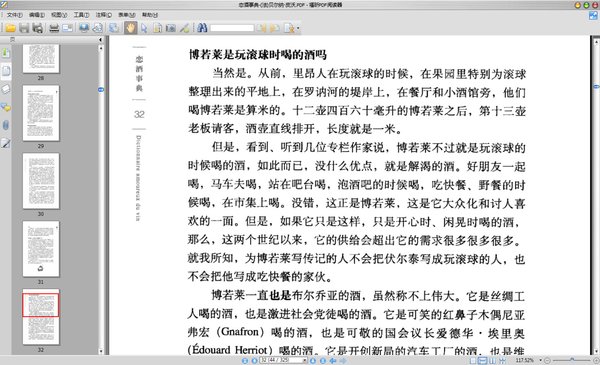600x365 pixels.
Task: Click inside the search text box
Action: (232, 28)
